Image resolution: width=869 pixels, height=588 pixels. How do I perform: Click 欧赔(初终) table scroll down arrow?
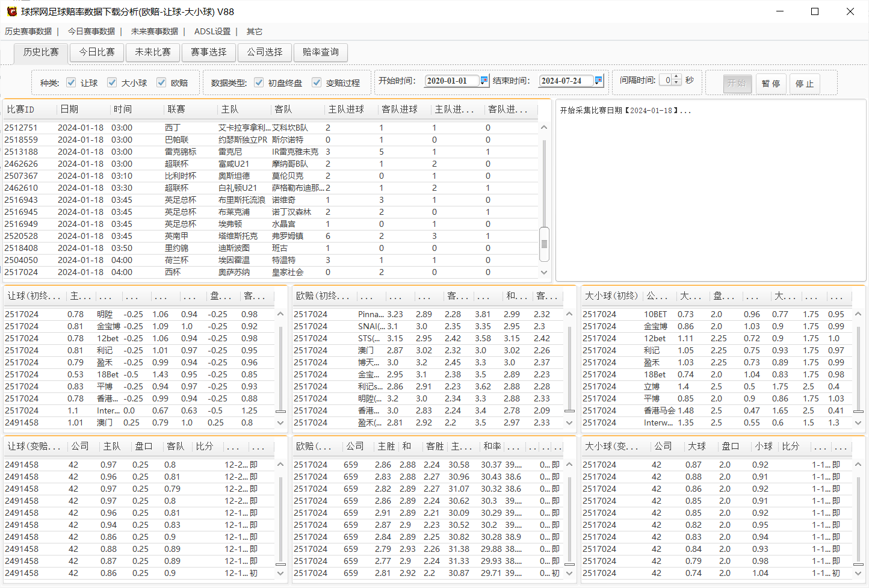pos(569,422)
